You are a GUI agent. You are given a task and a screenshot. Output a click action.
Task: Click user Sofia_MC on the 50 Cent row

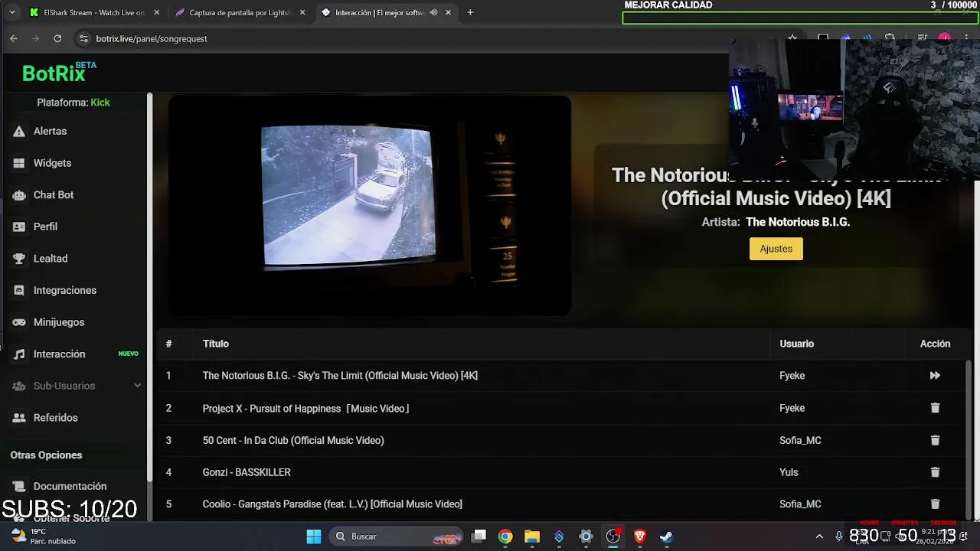[x=800, y=440]
